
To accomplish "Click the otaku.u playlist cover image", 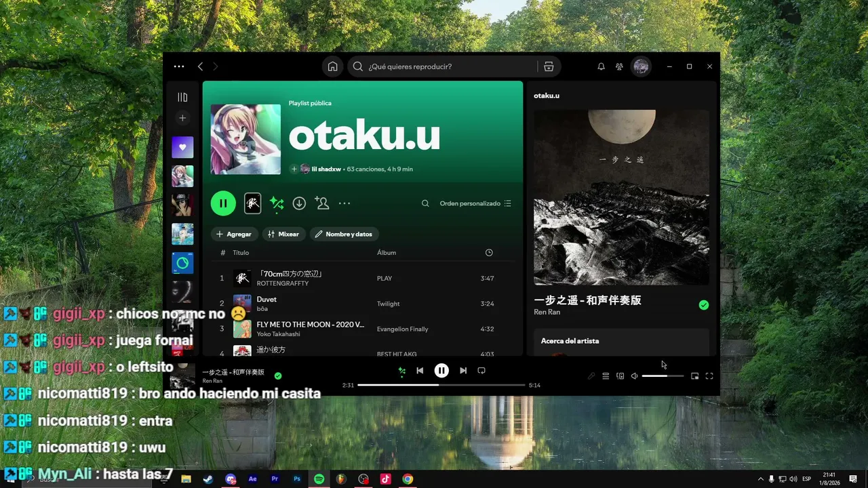I will coord(245,139).
